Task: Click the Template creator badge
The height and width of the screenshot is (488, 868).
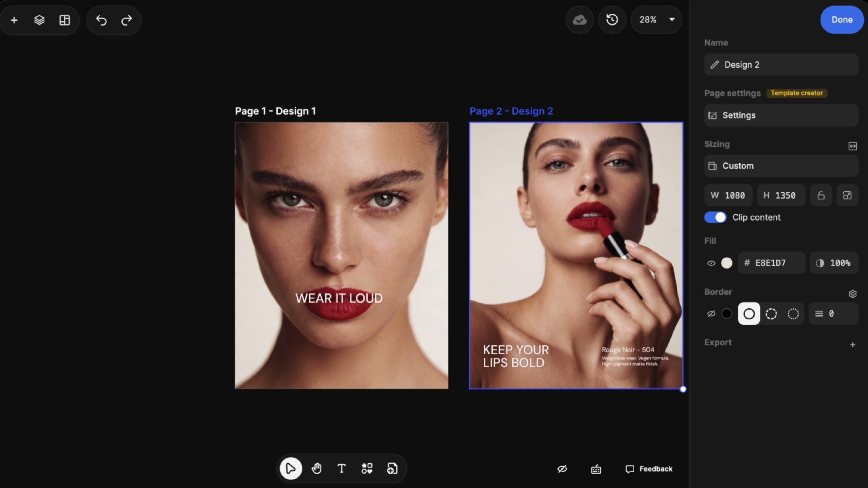Action: pyautogui.click(x=797, y=93)
